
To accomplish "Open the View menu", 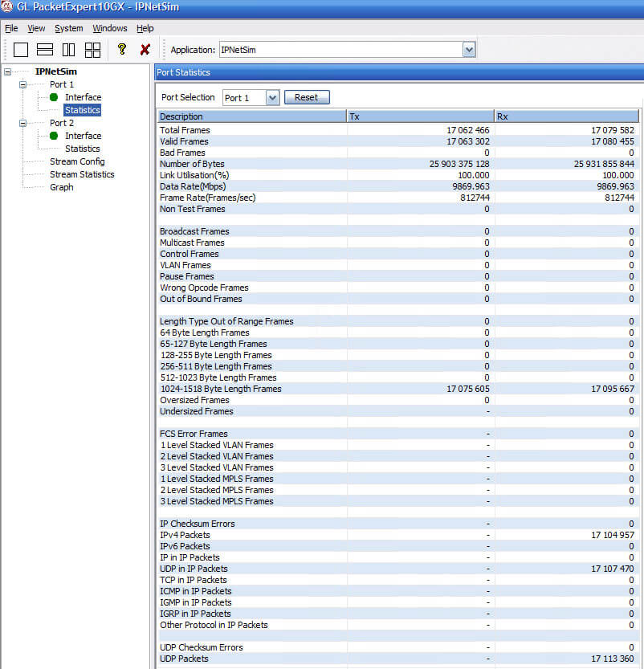I will pyautogui.click(x=36, y=28).
